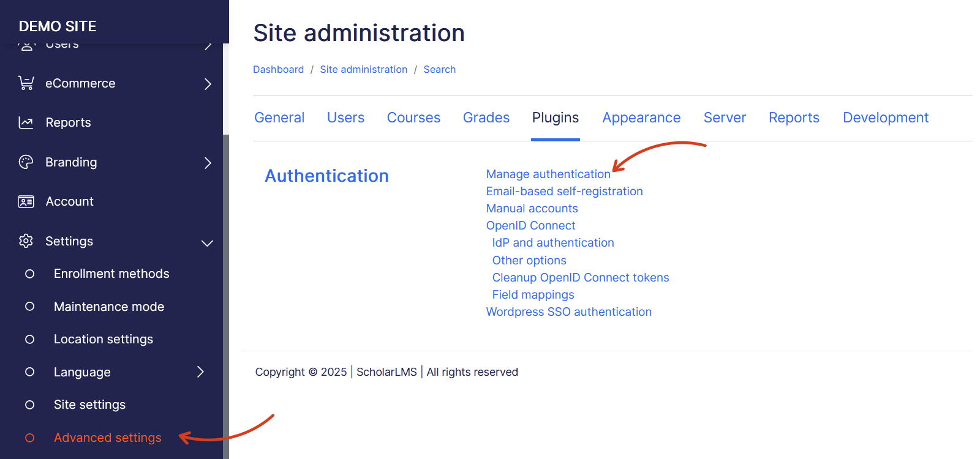Go to Dashboard breadcrumb link

278,70
